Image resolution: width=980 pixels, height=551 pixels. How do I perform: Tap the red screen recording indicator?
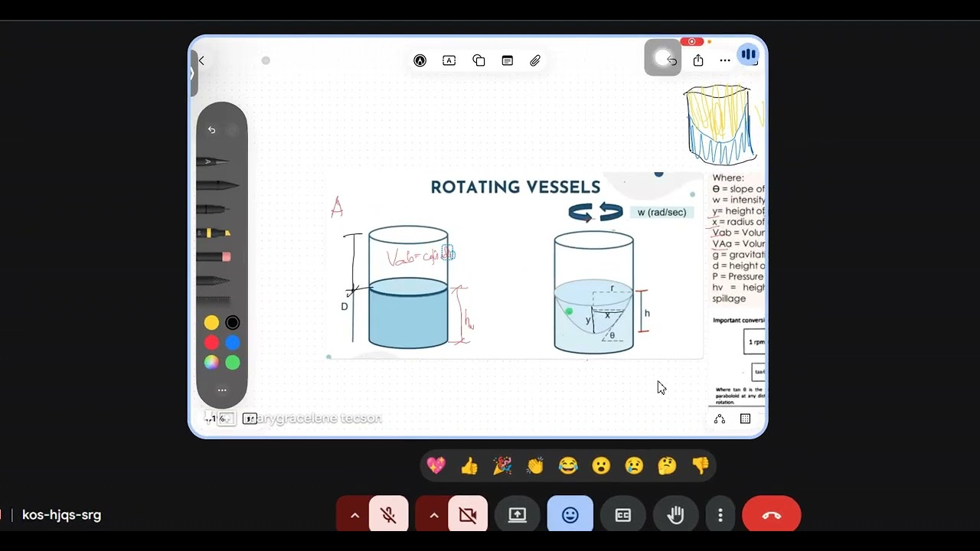click(x=692, y=41)
